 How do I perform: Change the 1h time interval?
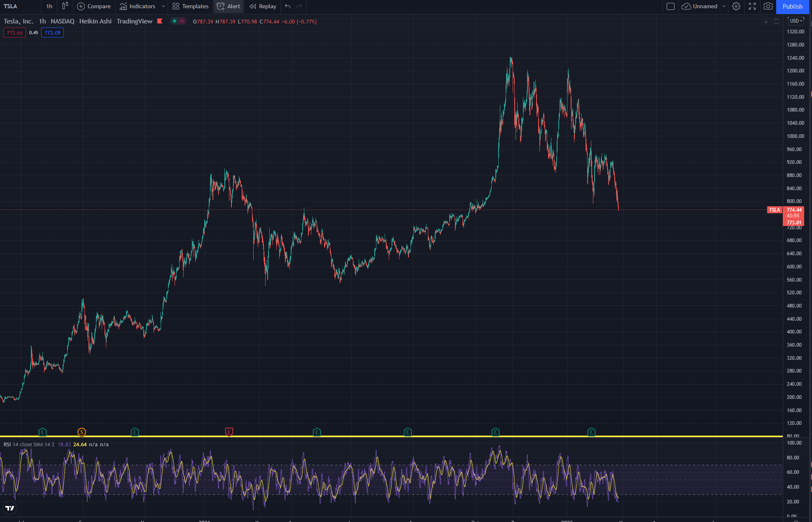pyautogui.click(x=49, y=6)
